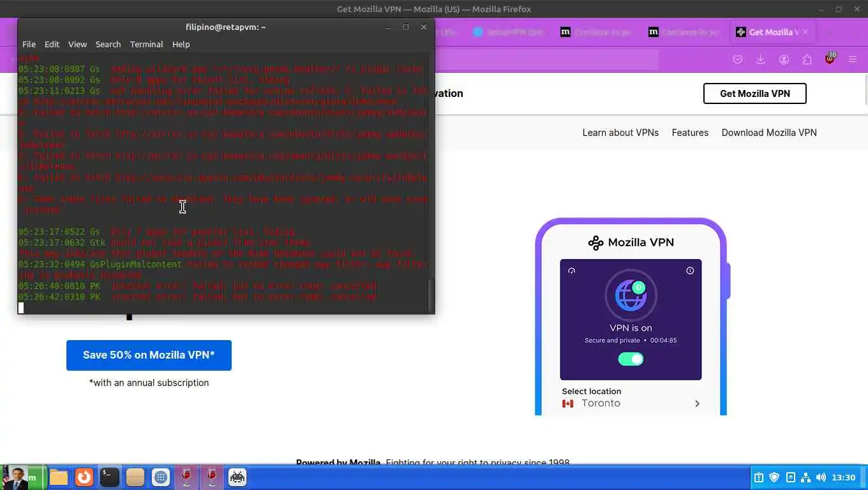The width and height of the screenshot is (868, 490).
Task: Switch to the first 'm' icon browser tab
Action: pos(595,32)
